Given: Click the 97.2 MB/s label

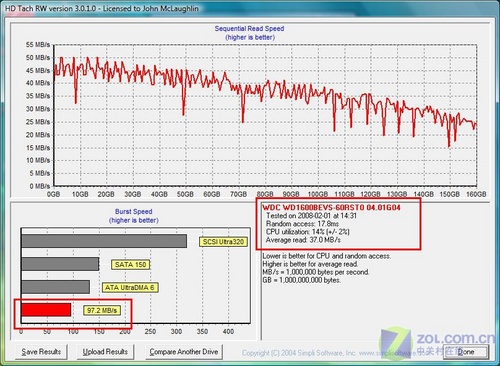Looking at the screenshot, I should pyautogui.click(x=102, y=310).
